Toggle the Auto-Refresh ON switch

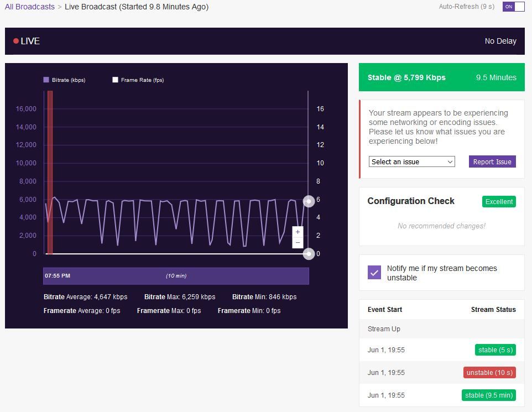(513, 7)
